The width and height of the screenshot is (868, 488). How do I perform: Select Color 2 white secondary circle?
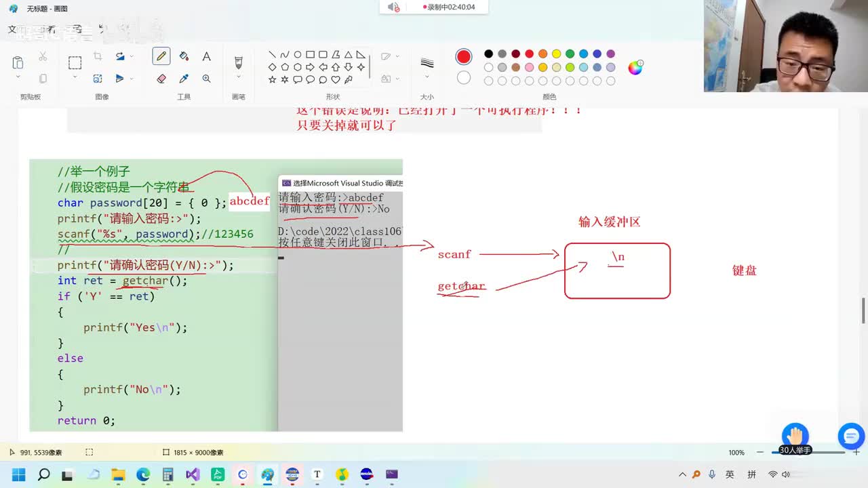464,78
